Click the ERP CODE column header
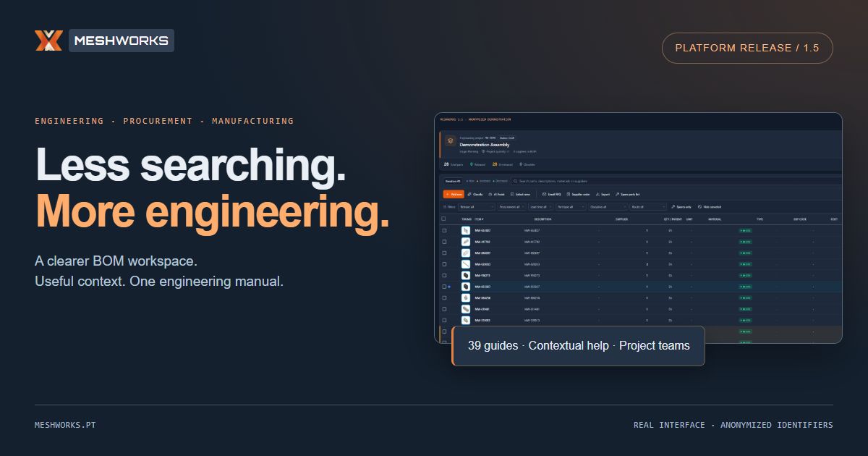This screenshot has height=456, width=868. pyautogui.click(x=800, y=219)
